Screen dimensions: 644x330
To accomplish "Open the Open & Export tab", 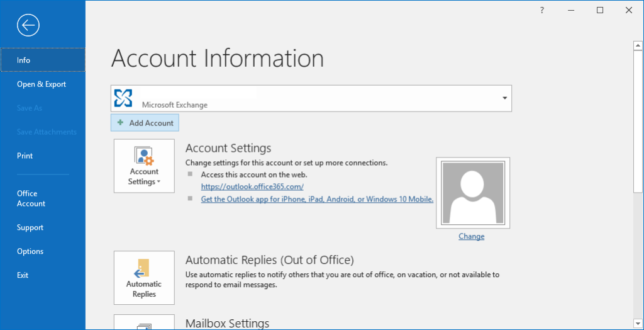I will coord(43,84).
